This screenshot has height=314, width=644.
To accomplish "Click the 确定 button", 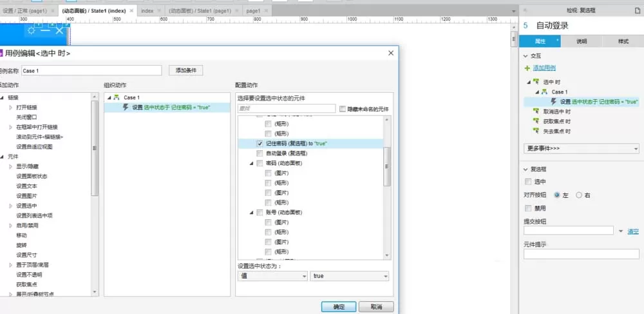I will click(339, 307).
